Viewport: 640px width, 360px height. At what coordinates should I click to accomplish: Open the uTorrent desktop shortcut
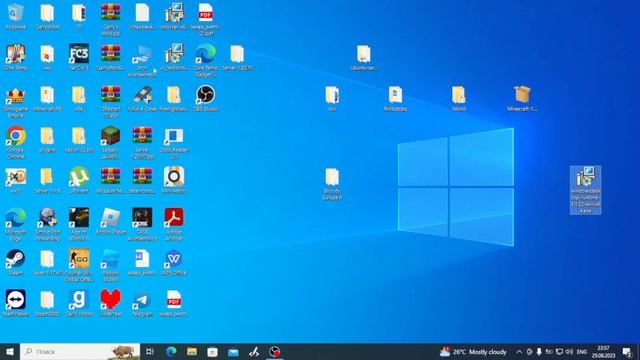[79, 180]
